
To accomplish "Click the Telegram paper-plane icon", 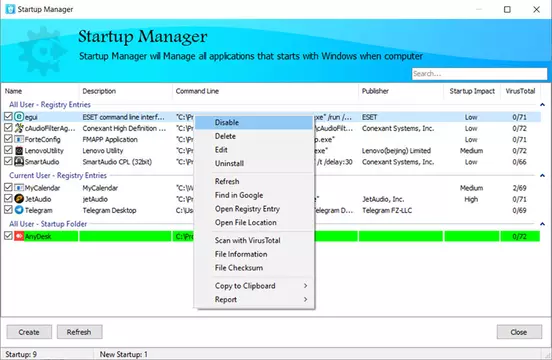I will pyautogui.click(x=19, y=210).
